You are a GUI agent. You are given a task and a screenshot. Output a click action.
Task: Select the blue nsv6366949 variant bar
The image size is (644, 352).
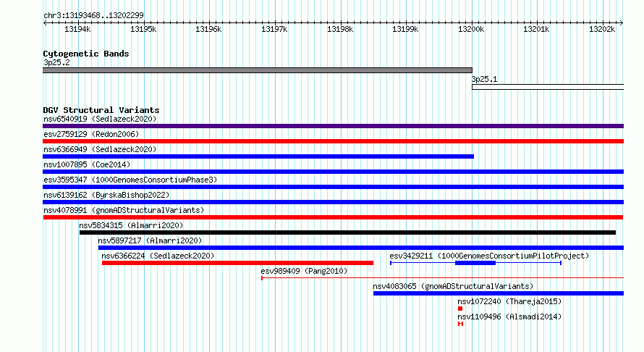[x=258, y=156]
